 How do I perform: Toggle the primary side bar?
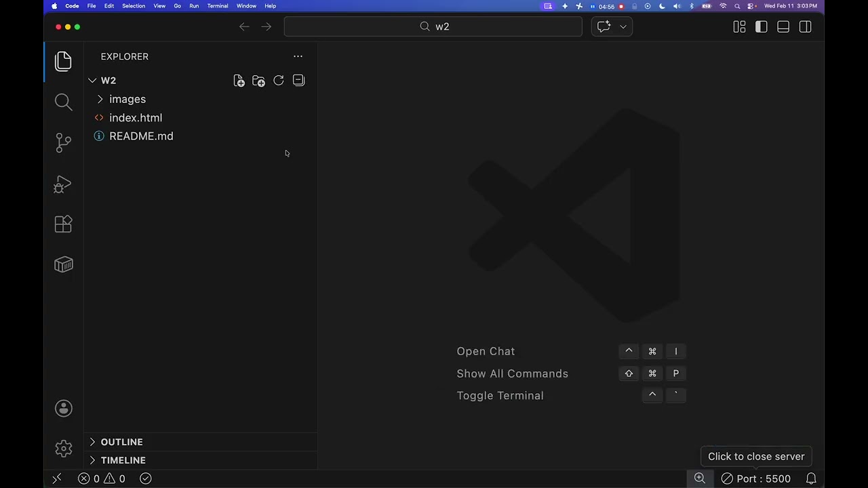[x=761, y=26]
